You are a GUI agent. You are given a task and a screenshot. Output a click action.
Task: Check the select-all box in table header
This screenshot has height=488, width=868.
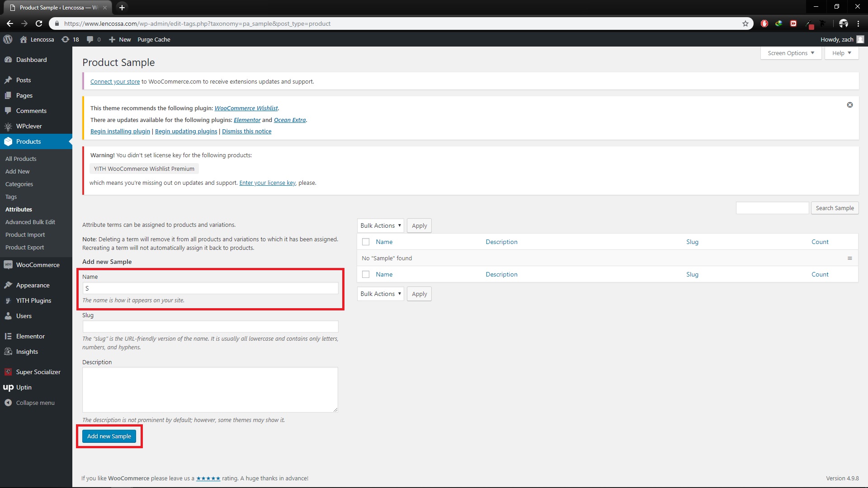[x=366, y=242]
